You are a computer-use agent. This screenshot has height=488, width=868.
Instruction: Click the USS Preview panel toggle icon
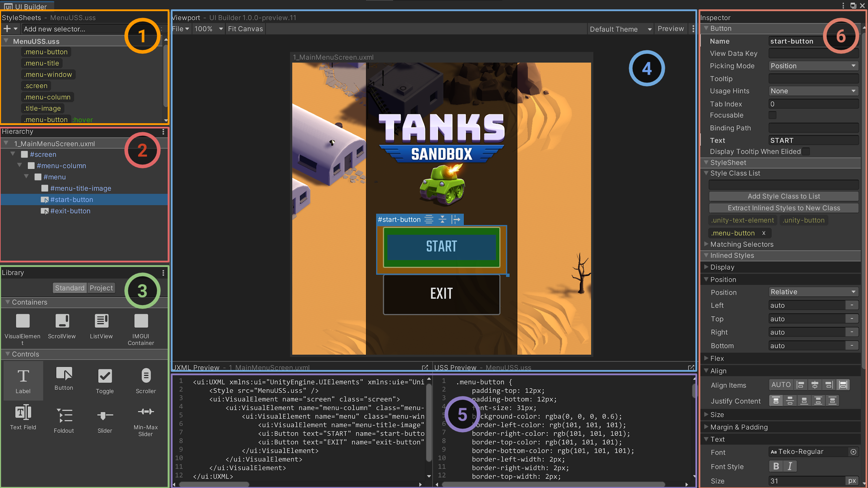pos(690,368)
